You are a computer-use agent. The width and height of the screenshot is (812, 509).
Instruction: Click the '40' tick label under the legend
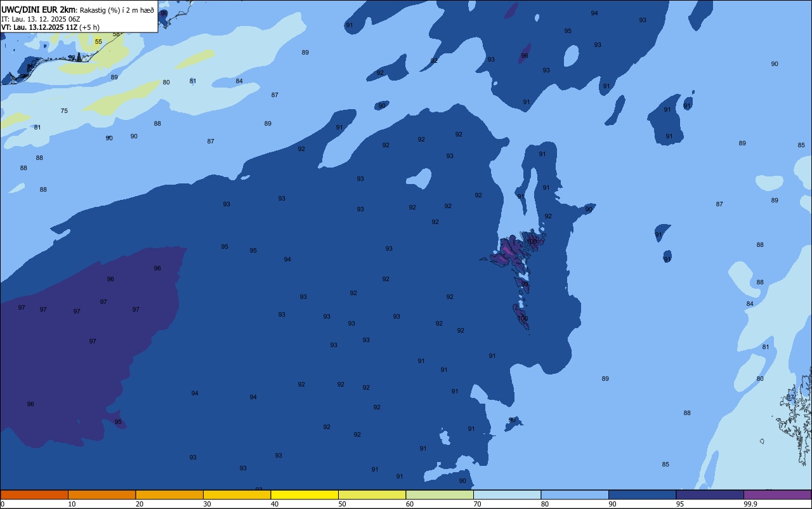click(x=275, y=504)
